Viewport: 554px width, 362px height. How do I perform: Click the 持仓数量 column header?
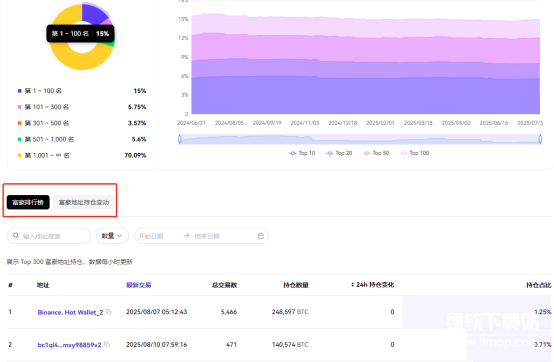[x=296, y=285]
